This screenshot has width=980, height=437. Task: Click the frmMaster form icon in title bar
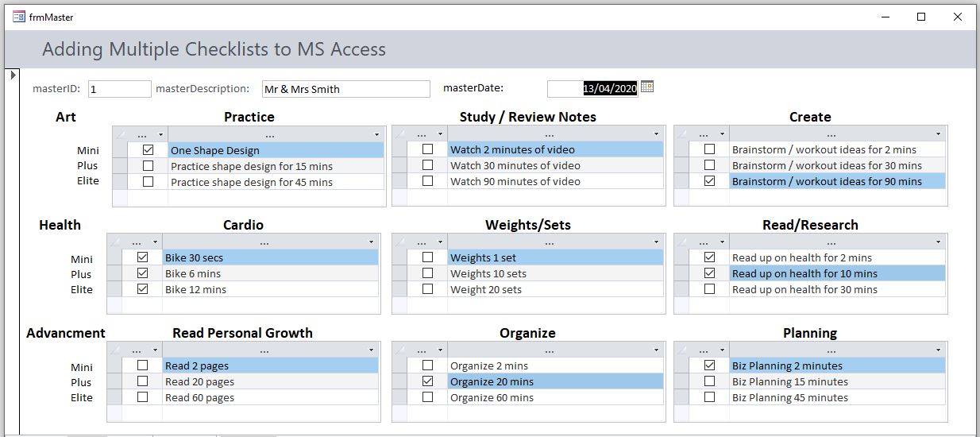pos(19,17)
